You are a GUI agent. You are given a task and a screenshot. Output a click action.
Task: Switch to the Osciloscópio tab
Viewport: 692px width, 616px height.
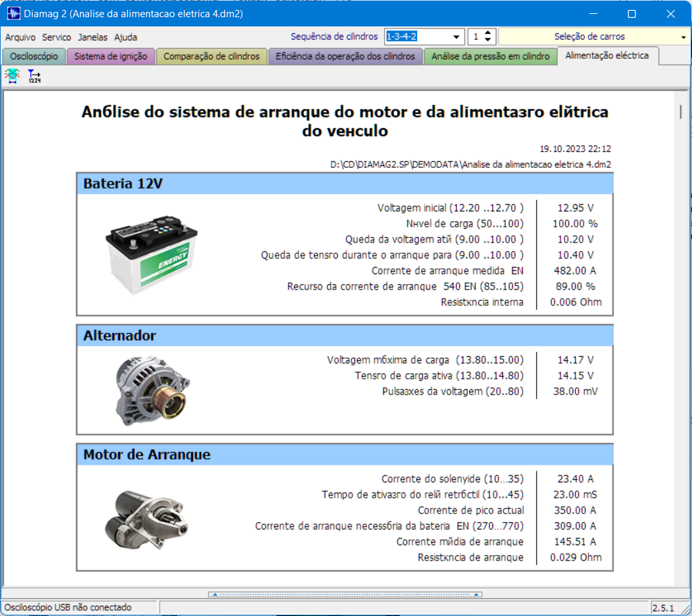[34, 56]
